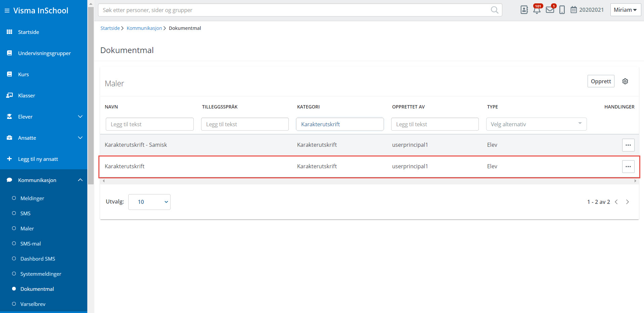644x313 pixels.
Task: Open the messages envelope icon
Action: coord(550,10)
